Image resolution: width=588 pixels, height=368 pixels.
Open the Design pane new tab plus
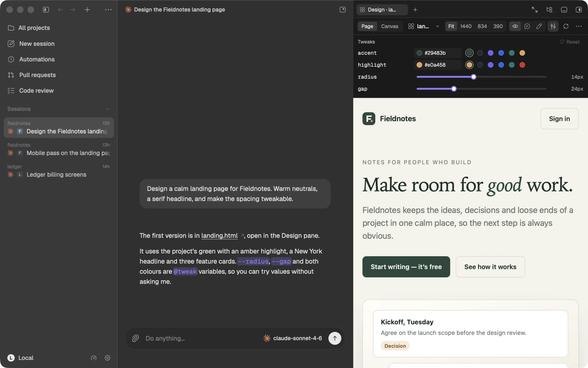click(x=415, y=10)
